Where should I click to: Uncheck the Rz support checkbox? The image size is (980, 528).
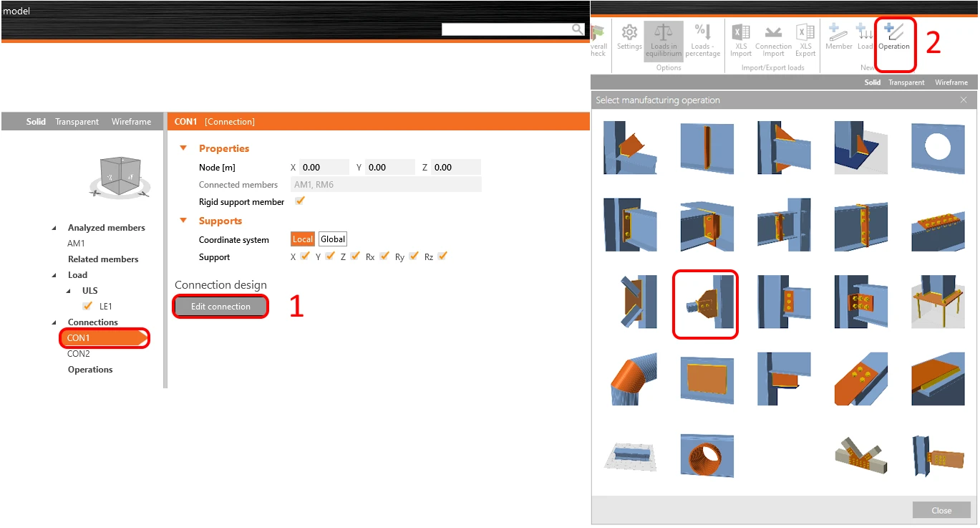pos(442,256)
